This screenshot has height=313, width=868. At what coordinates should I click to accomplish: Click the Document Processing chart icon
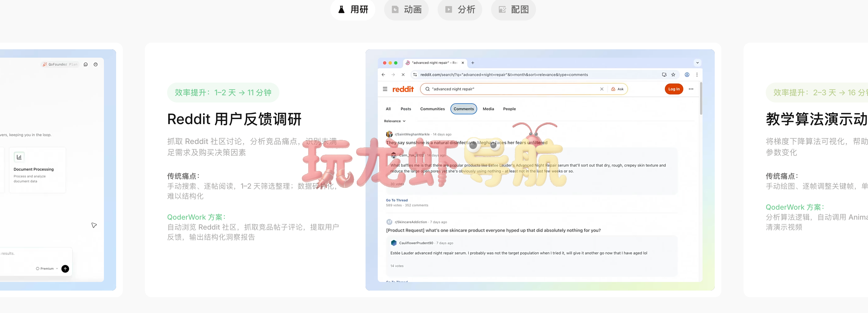19,157
